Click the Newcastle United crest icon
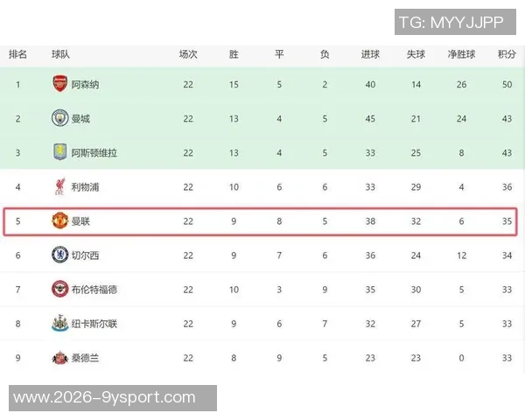Image resolution: width=525 pixels, height=420 pixels. point(59,324)
